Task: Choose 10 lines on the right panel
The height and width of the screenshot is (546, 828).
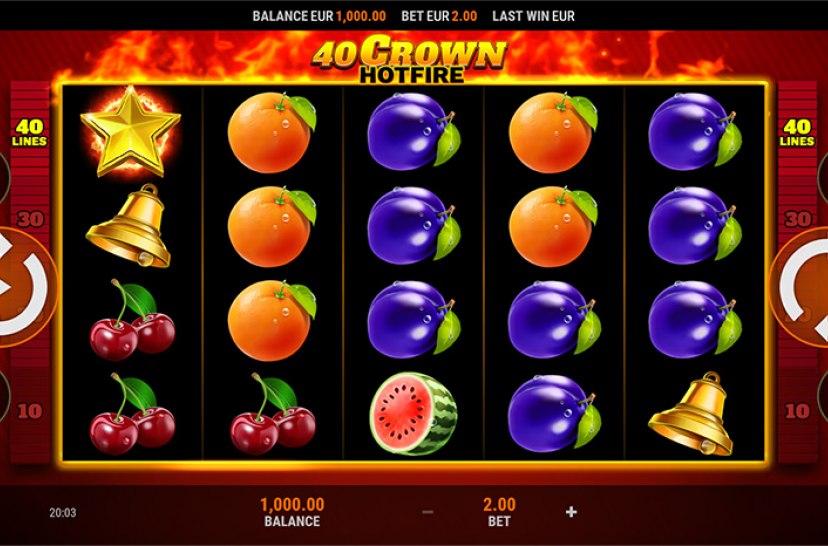Action: point(797,411)
